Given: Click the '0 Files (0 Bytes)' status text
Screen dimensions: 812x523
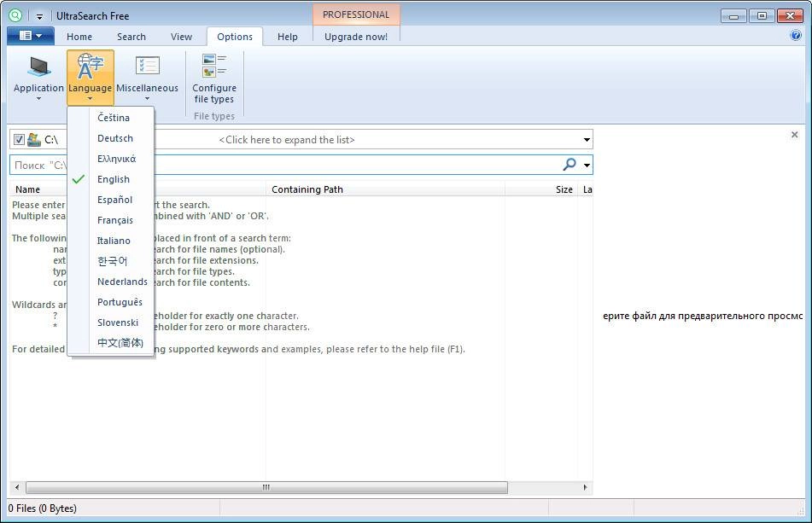Looking at the screenshot, I should click(43, 508).
